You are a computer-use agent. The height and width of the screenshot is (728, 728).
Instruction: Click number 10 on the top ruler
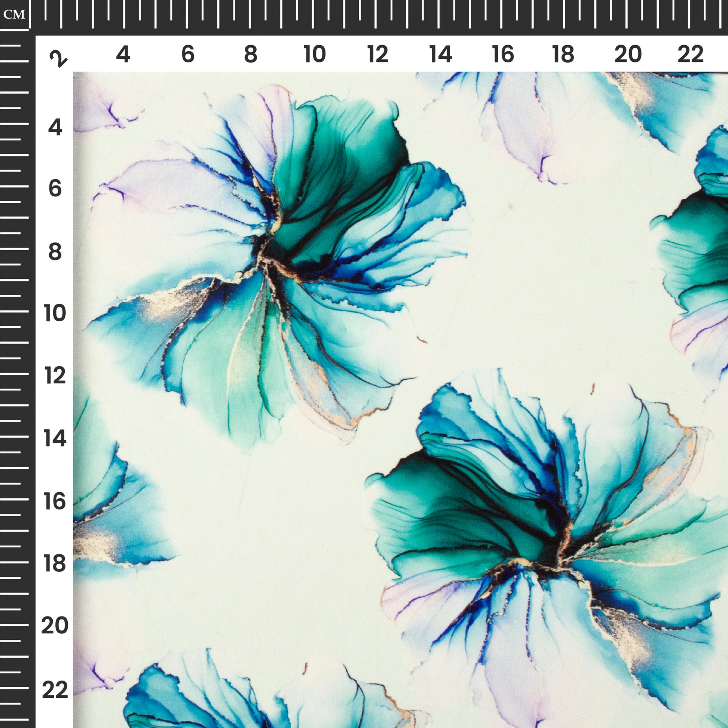click(314, 55)
